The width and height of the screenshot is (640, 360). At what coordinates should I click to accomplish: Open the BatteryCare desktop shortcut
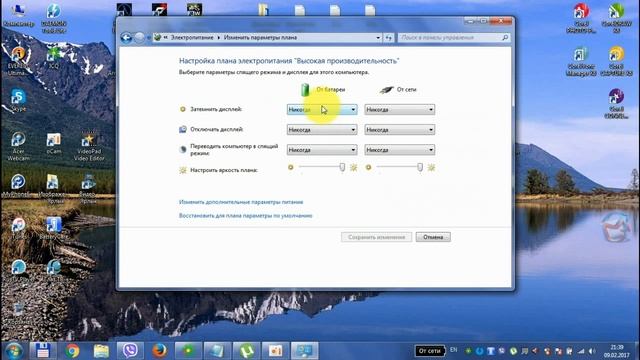(54, 228)
